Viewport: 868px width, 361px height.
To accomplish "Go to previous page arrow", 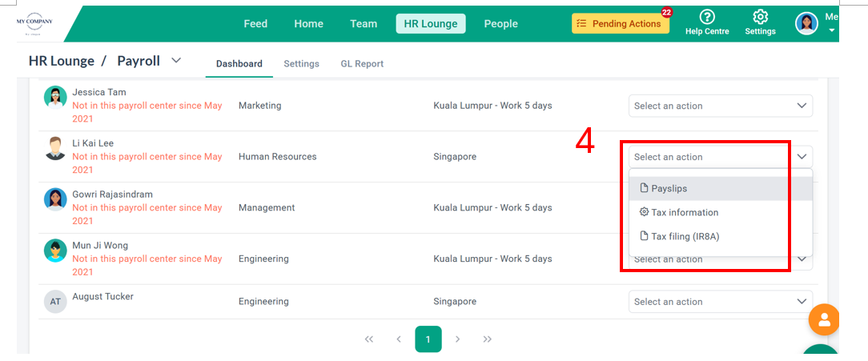I will pyautogui.click(x=399, y=339).
